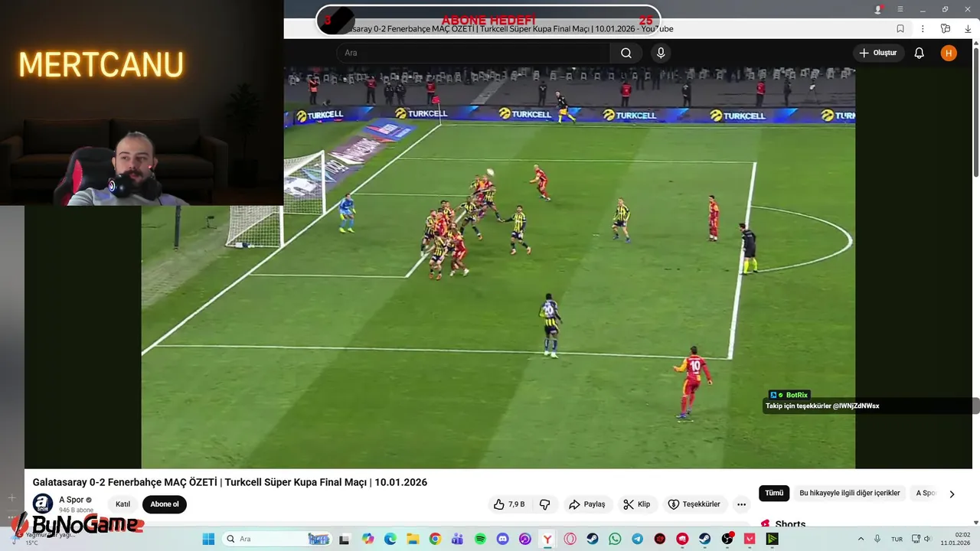Click the taskbar Ara search box
980x551 pixels.
pos(277,539)
